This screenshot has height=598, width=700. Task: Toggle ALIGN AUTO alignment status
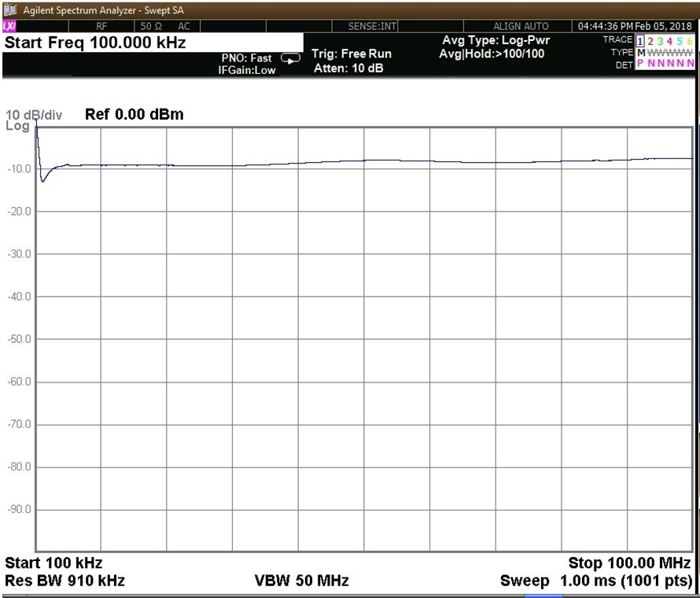pyautogui.click(x=521, y=26)
